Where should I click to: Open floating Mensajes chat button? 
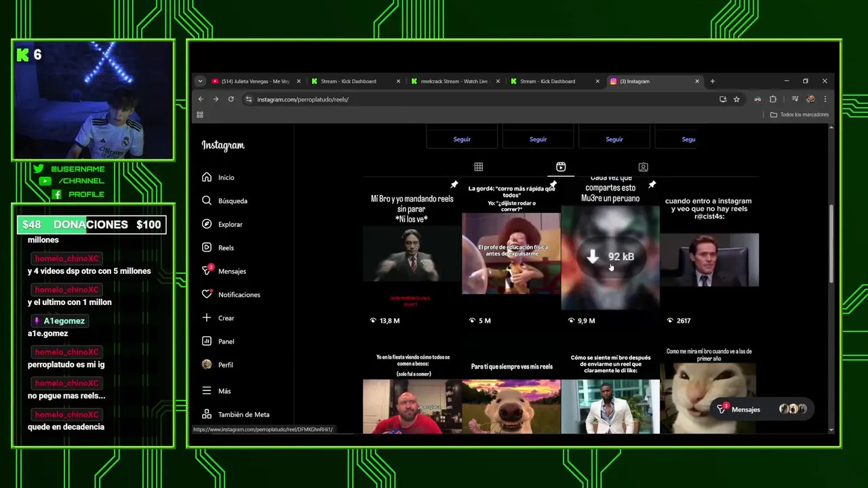click(x=761, y=409)
